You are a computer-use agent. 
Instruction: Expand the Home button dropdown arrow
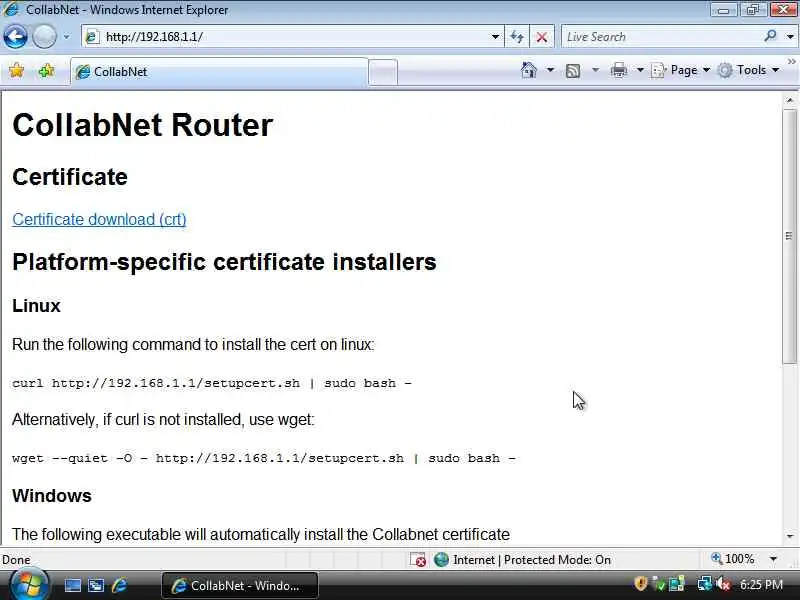[550, 70]
